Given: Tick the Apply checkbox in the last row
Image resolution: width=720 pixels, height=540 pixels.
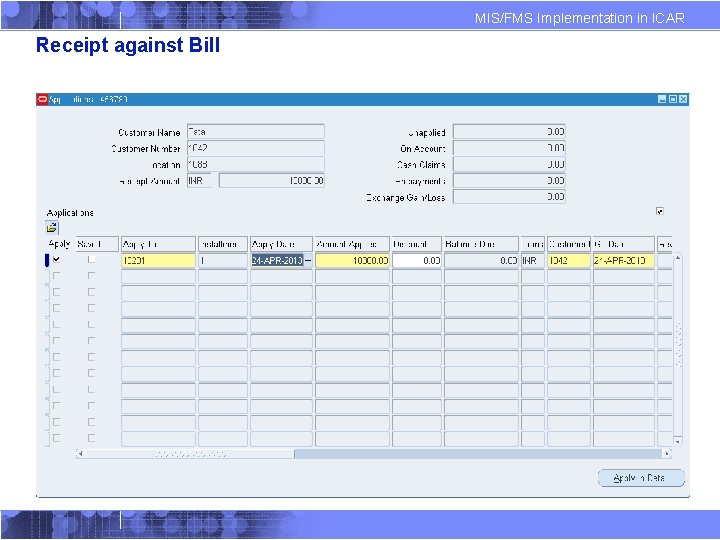Looking at the screenshot, I should pos(56,438).
